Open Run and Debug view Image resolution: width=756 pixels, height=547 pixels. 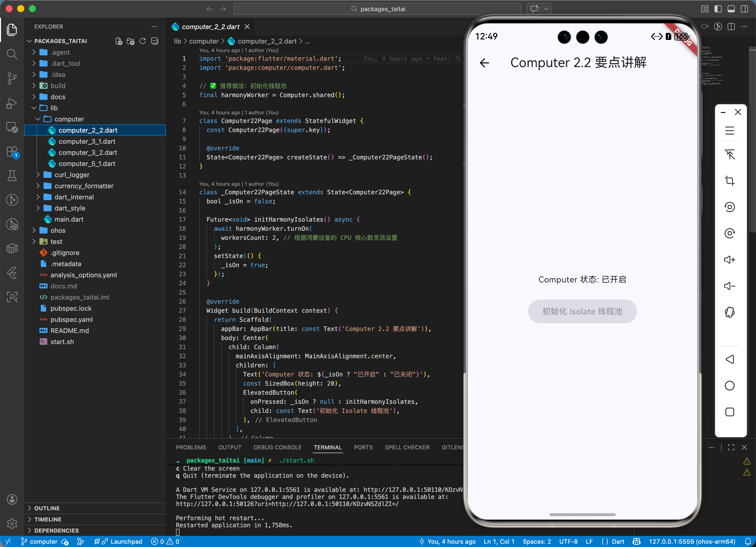click(12, 103)
